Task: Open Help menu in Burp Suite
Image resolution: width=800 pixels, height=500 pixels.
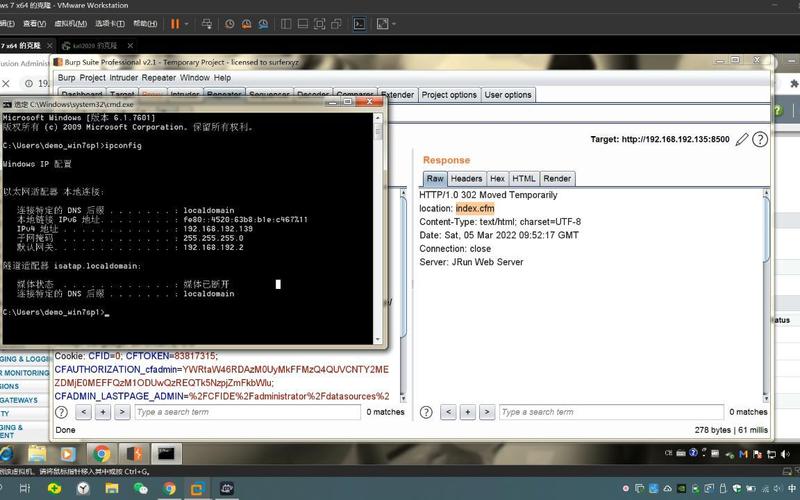Action: tap(222, 78)
